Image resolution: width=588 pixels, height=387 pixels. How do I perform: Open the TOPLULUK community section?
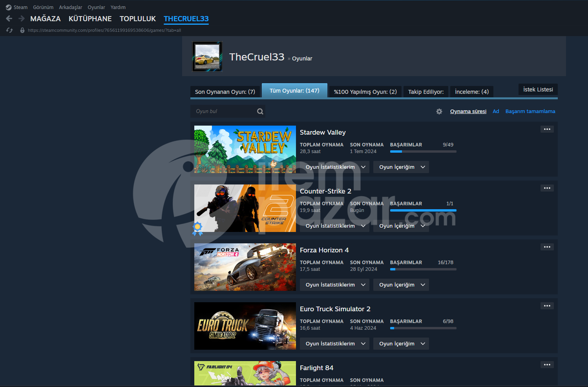138,19
